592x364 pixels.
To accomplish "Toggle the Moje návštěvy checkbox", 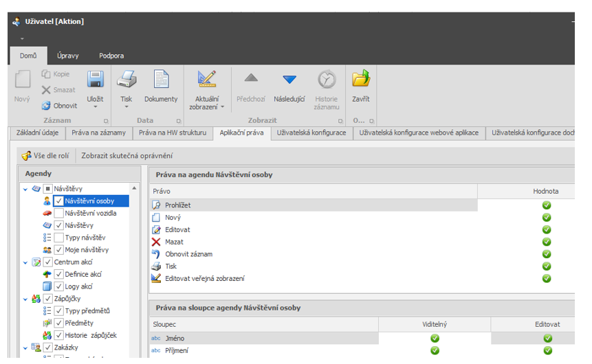I will 58,250.
